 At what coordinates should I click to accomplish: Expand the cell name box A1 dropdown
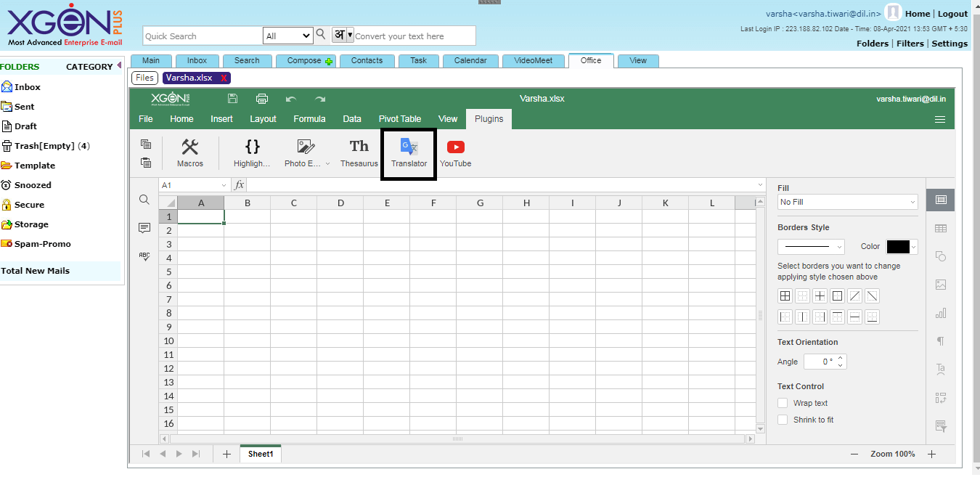click(x=223, y=185)
